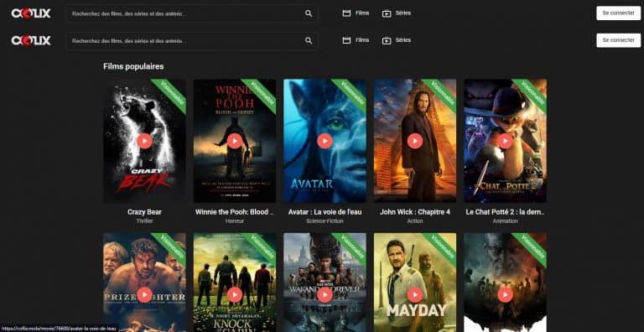Click the Winnie the Pooh poster's title artwork
The image size is (644, 332).
(235, 100)
